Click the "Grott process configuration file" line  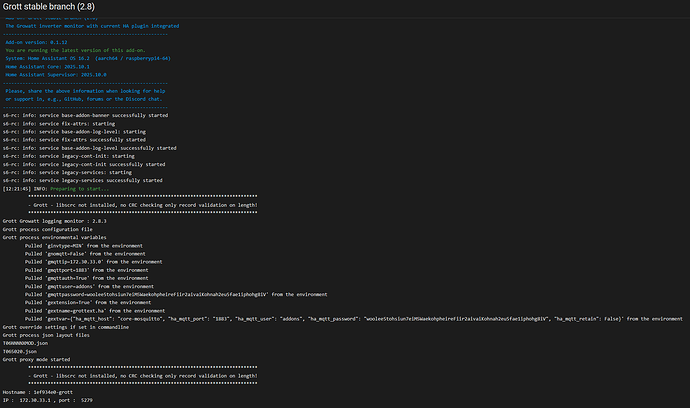pyautogui.click(x=52, y=229)
